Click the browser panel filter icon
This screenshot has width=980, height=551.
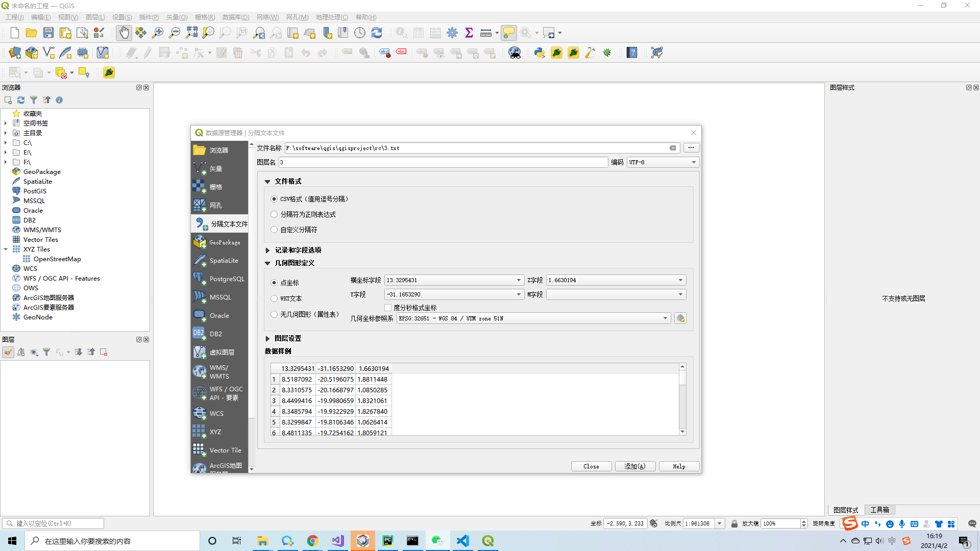click(34, 100)
